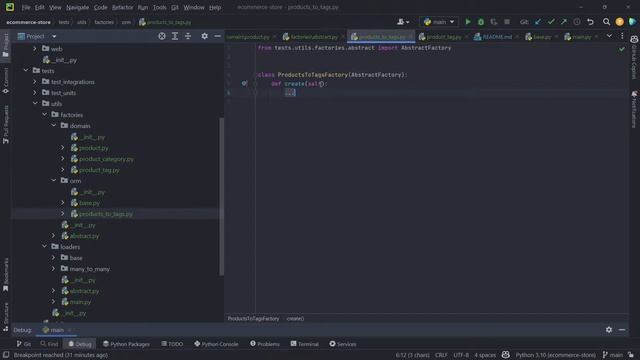Open Project panel gear options

204,36
